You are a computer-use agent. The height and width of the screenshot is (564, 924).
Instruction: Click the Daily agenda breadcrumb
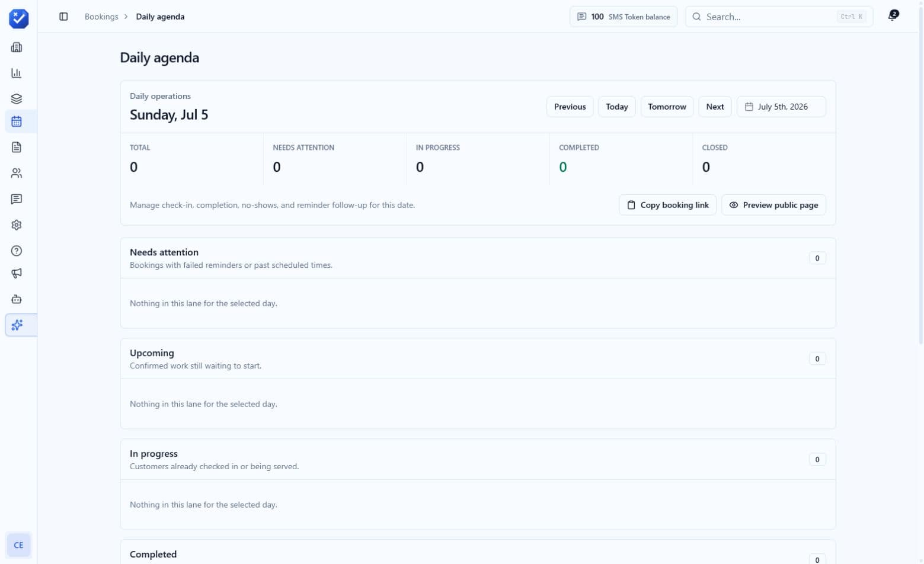click(x=160, y=17)
